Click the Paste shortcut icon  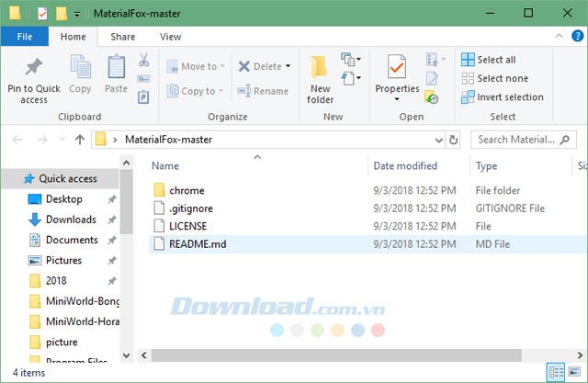pyautogui.click(x=143, y=96)
